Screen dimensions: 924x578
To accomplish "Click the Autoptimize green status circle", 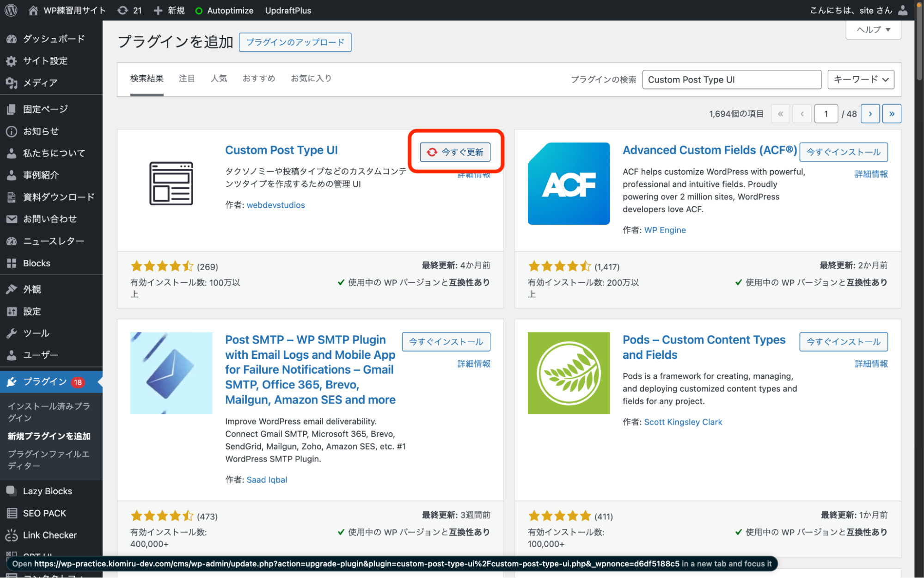I will tap(199, 11).
